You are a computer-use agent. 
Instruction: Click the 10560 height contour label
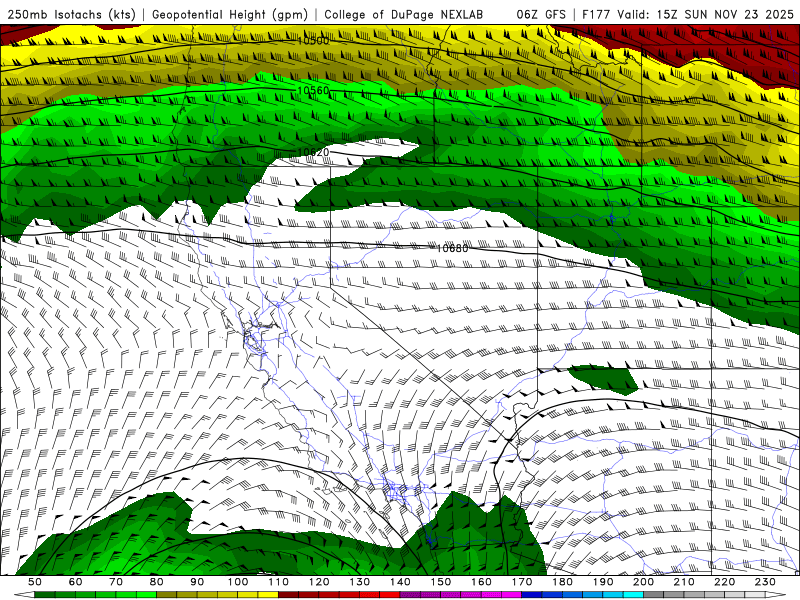313,91
